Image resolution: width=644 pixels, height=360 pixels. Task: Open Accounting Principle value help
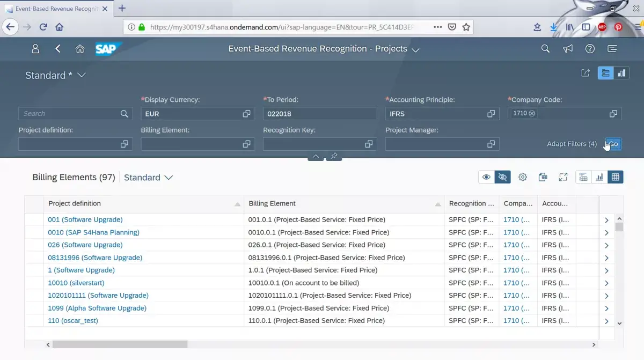tap(491, 114)
